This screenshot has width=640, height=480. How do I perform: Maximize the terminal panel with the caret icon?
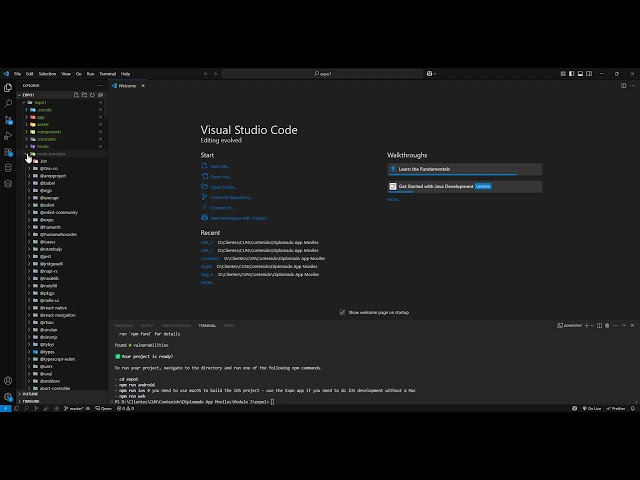(x=624, y=325)
